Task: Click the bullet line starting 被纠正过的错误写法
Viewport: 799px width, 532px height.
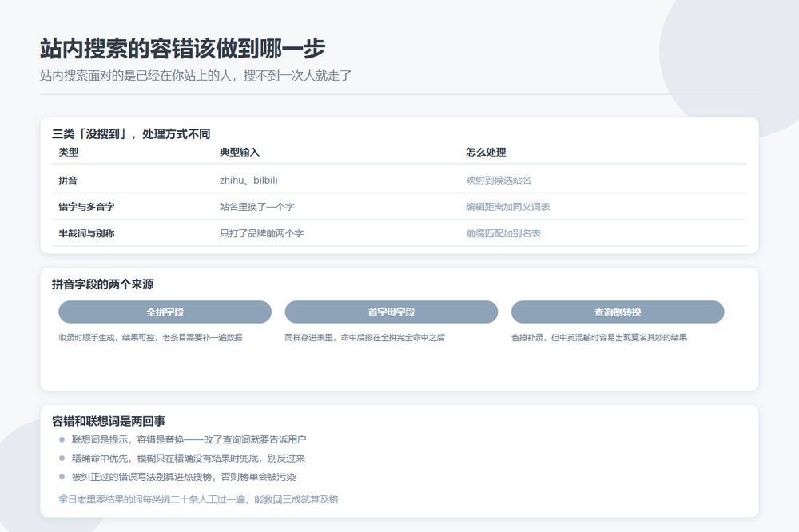Action: tap(184, 477)
